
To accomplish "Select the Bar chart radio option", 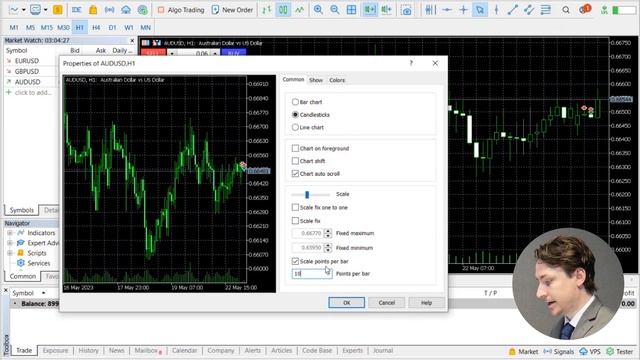I will 295,102.
